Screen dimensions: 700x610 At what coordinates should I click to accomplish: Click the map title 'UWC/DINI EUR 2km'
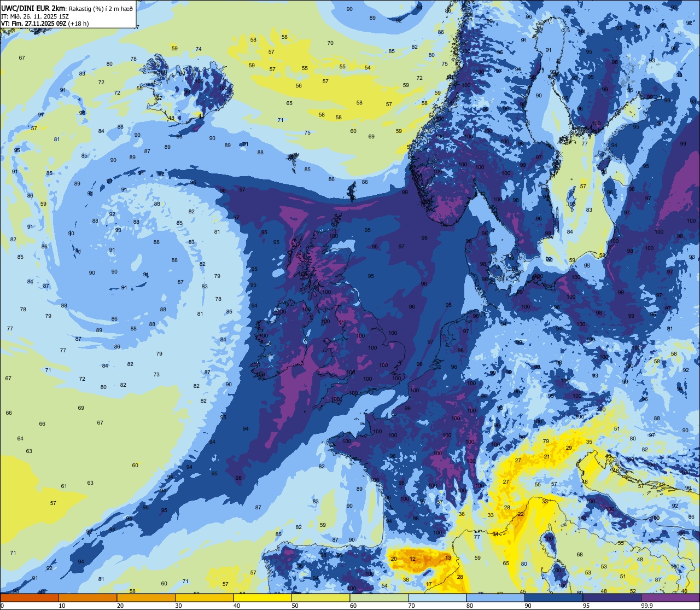tap(34, 8)
